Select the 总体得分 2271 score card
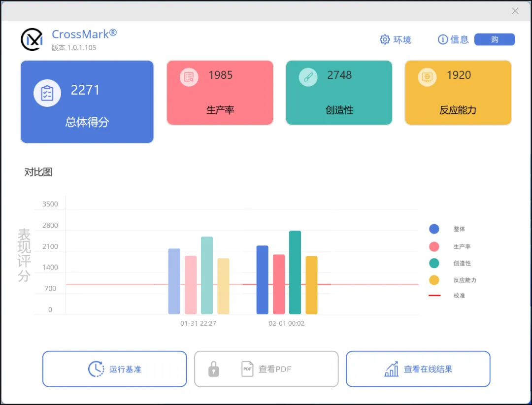The height and width of the screenshot is (405, 532). click(87, 102)
